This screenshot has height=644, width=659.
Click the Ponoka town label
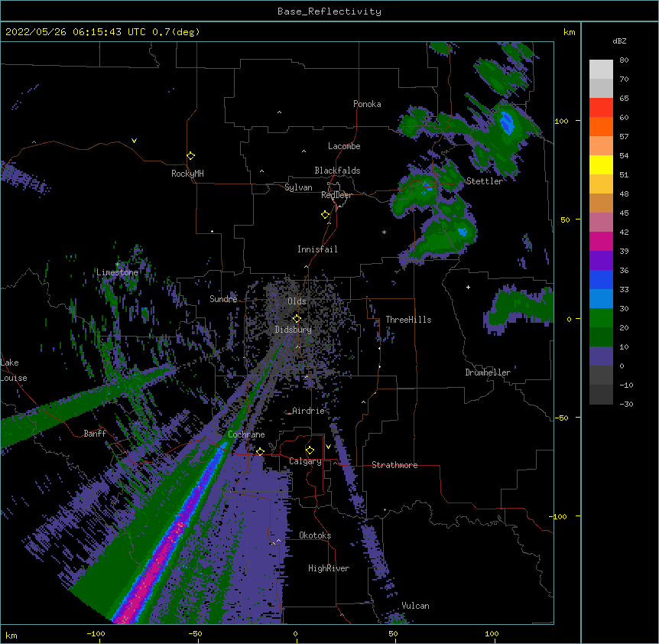point(367,104)
